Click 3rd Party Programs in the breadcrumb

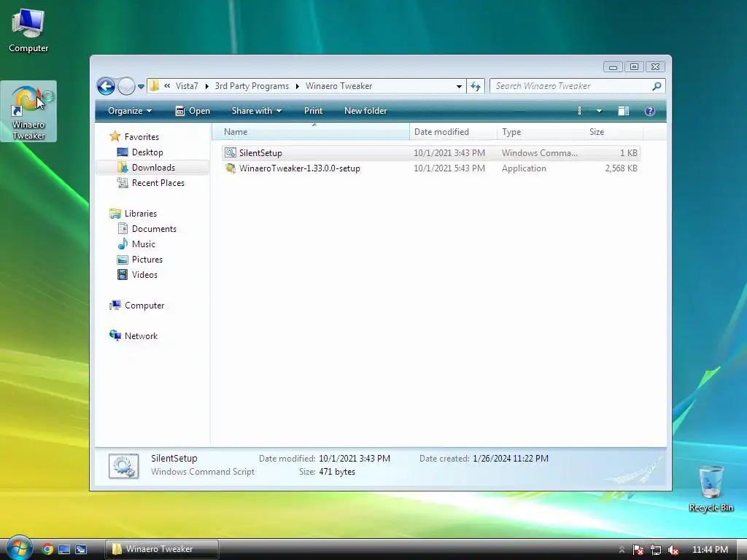[x=252, y=86]
